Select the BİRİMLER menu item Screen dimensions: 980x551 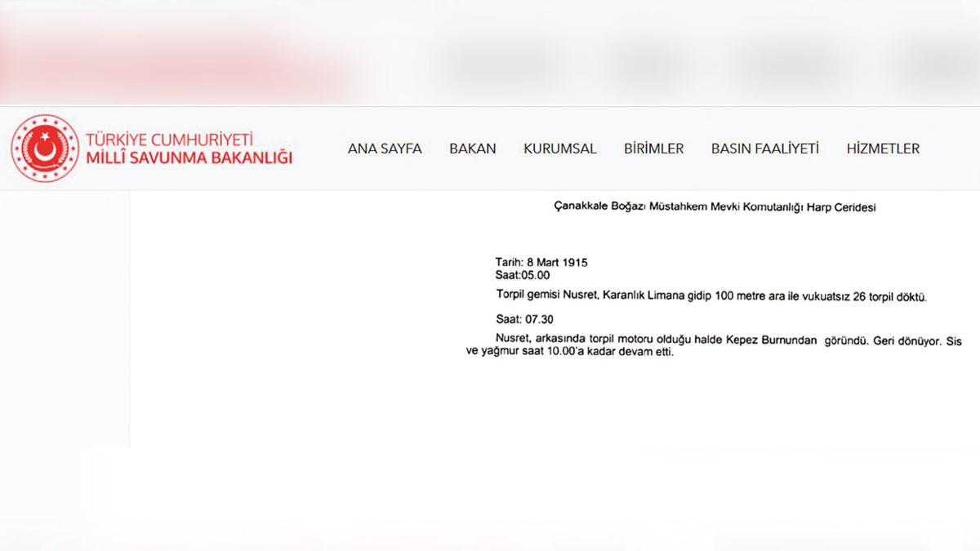[653, 149]
